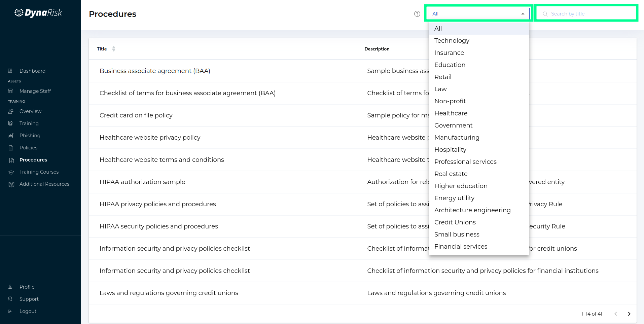
Task: Open the Training Courses link
Action: tap(39, 172)
